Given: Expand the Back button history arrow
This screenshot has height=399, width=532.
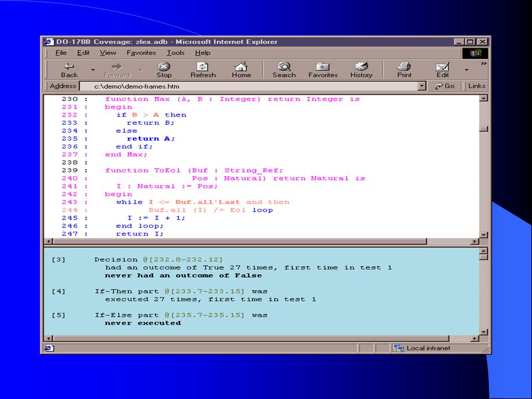Looking at the screenshot, I should 93,70.
